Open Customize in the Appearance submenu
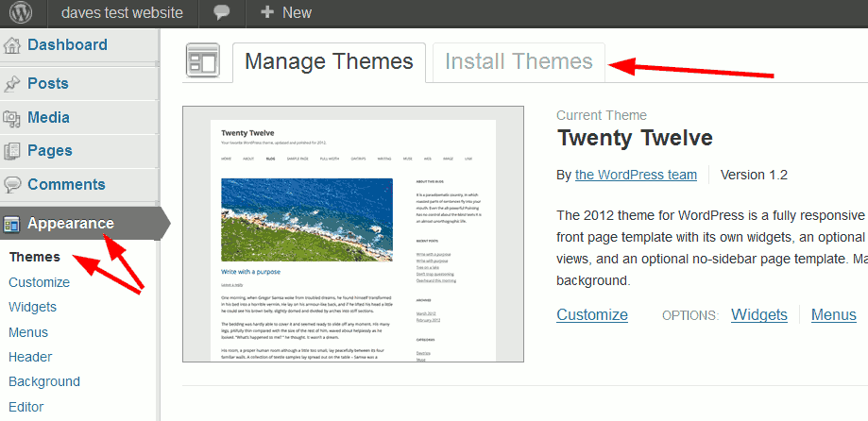 [x=40, y=282]
